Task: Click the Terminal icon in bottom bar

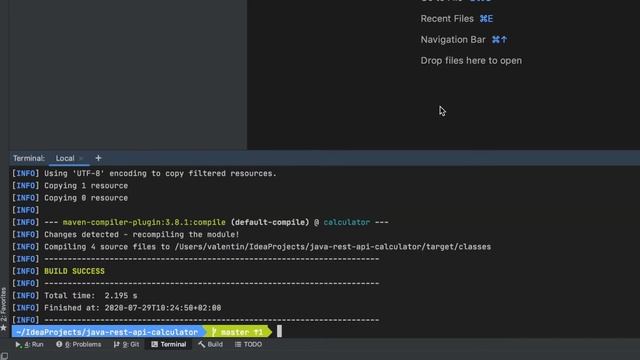Action: pos(154,344)
